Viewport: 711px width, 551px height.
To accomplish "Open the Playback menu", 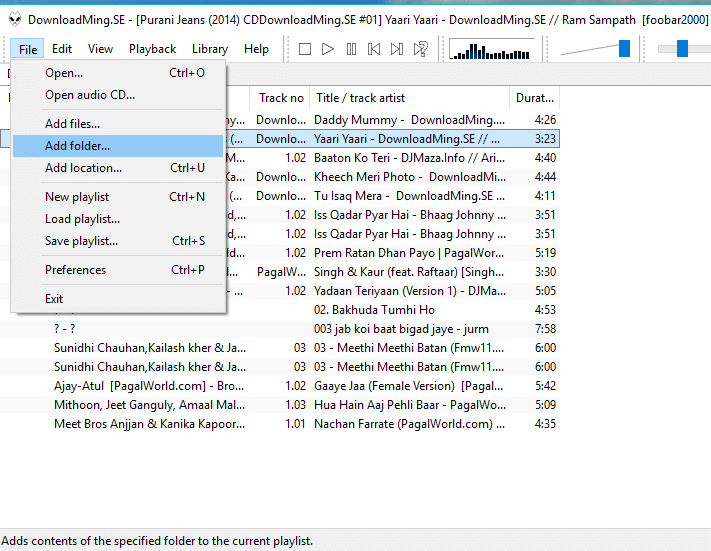I will [152, 49].
